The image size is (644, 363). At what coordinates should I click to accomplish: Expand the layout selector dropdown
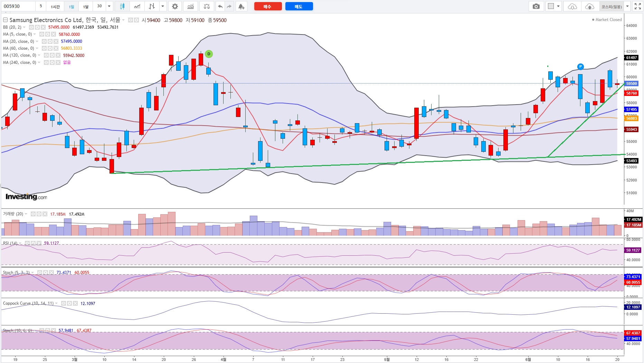point(558,6)
